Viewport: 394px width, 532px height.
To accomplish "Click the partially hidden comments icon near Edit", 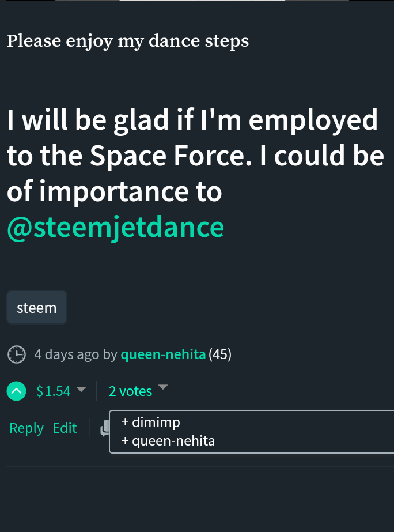I will pyautogui.click(x=104, y=428).
